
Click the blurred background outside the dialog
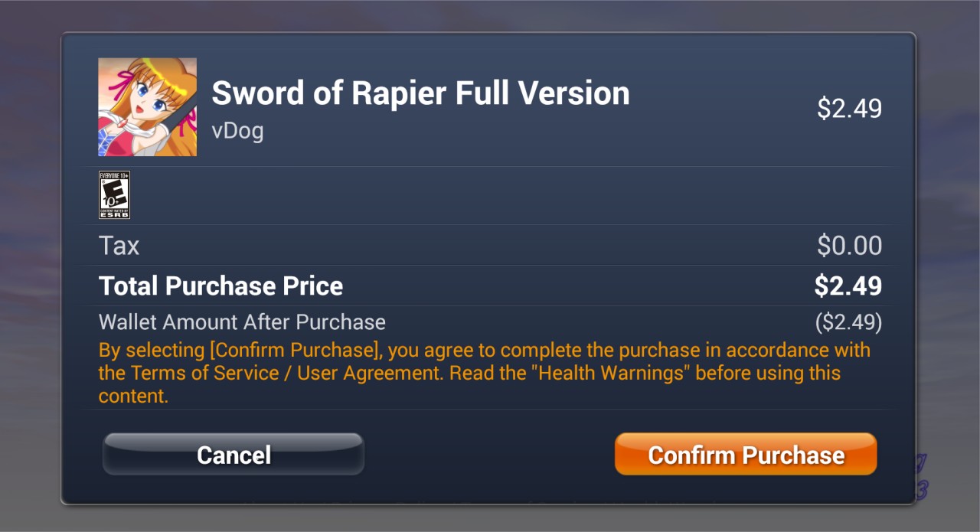[31, 268]
